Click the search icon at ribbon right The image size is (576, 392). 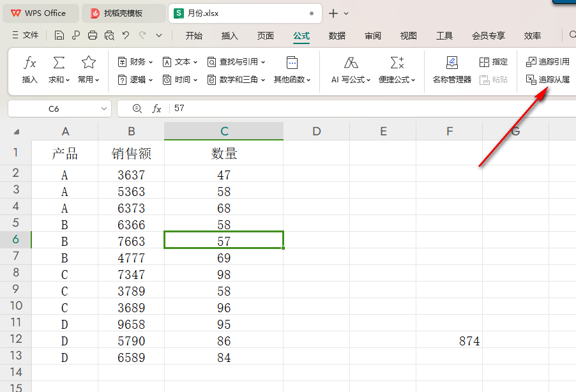[x=572, y=35]
